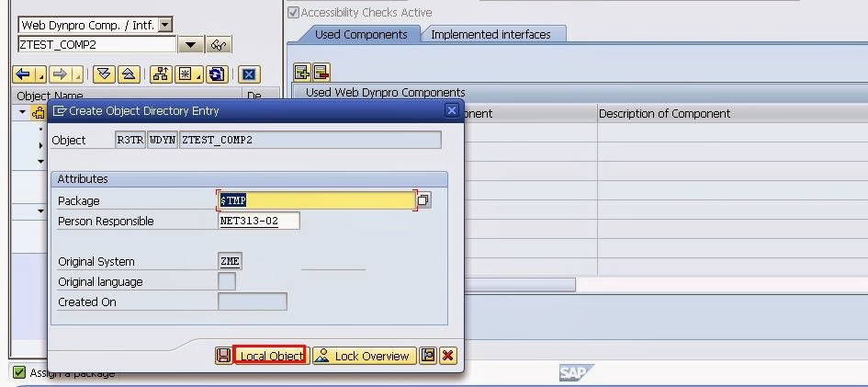Open the Favorites star icon menu
The height and width of the screenshot is (387, 868).
(189, 74)
